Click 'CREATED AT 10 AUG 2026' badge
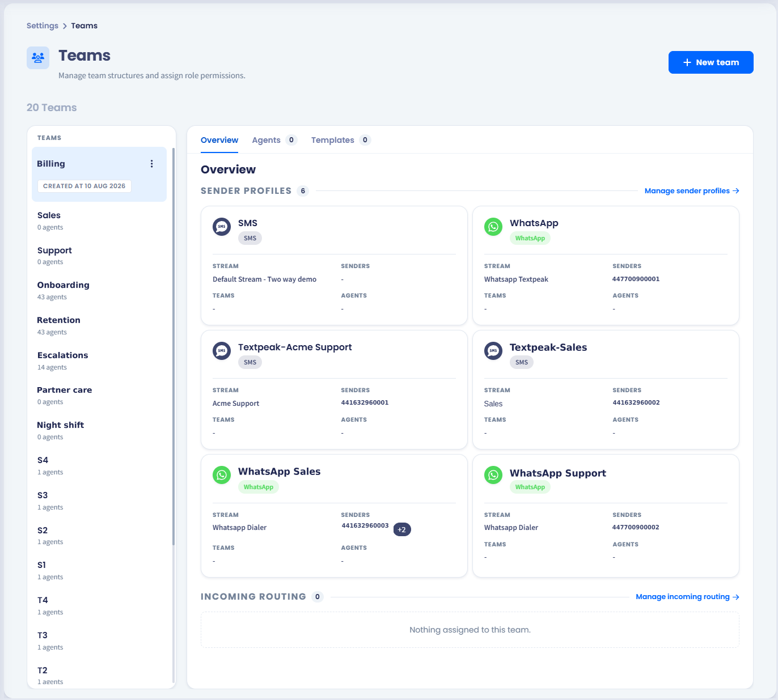Image resolution: width=778 pixels, height=700 pixels. (x=84, y=186)
